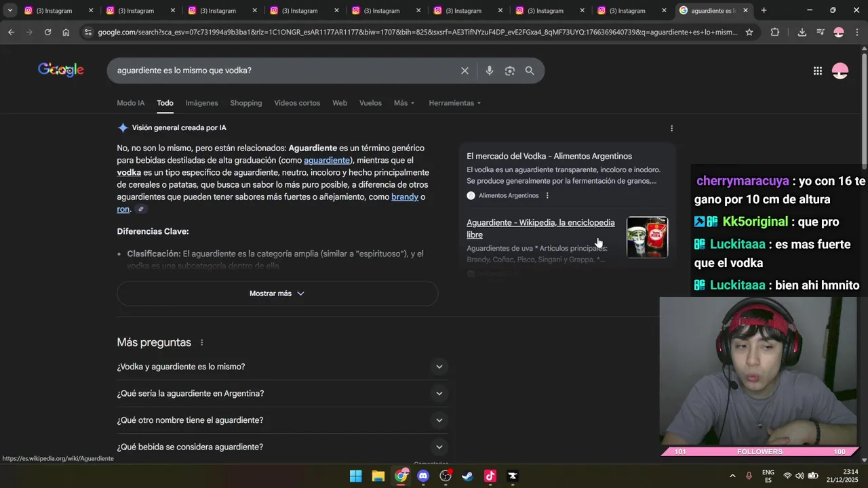The width and height of the screenshot is (868, 488).
Task: Go back with browser back arrow
Action: (x=11, y=32)
